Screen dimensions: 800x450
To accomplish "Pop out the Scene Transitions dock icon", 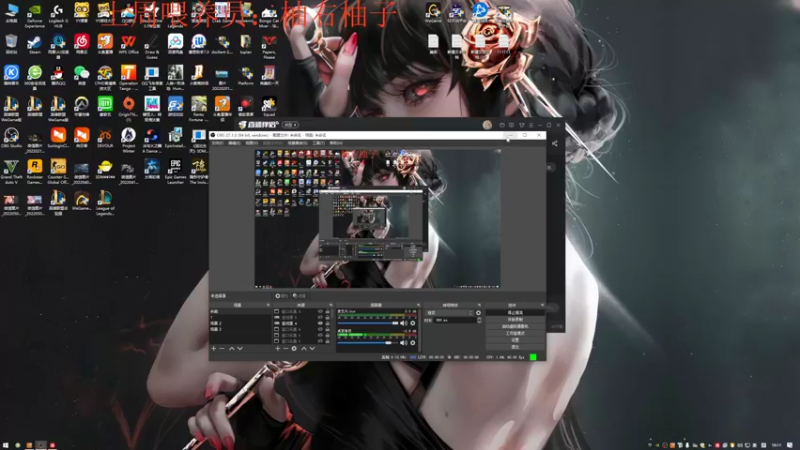I will pyautogui.click(x=479, y=305).
